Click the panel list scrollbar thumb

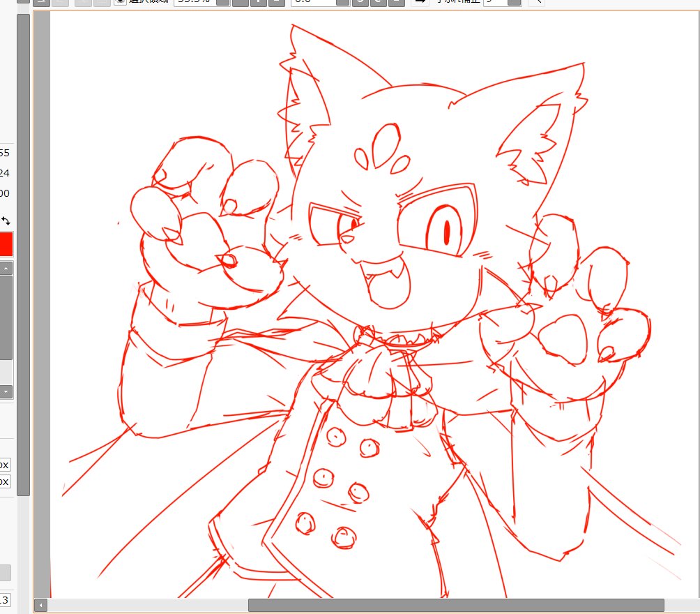[6, 317]
